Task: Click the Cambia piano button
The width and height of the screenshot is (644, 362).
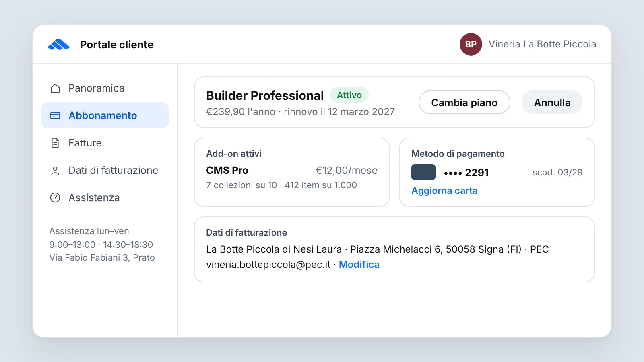Action: pos(464,103)
